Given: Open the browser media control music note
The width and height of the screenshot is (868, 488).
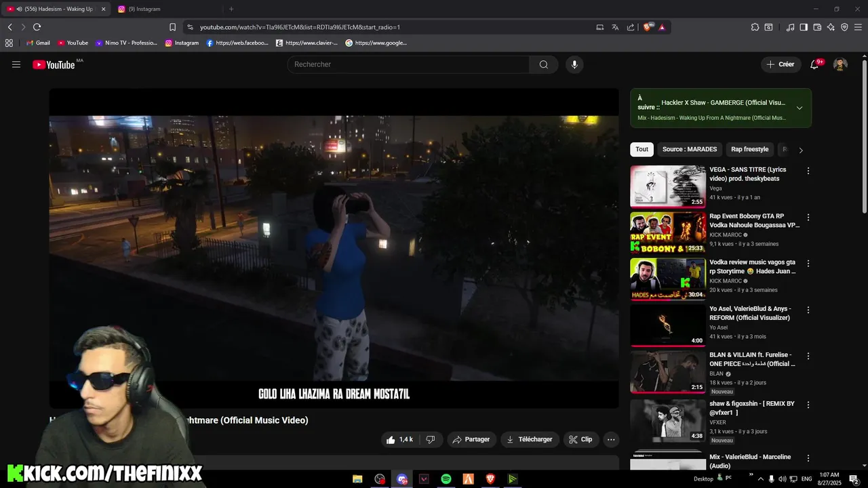Looking at the screenshot, I should coord(790,27).
